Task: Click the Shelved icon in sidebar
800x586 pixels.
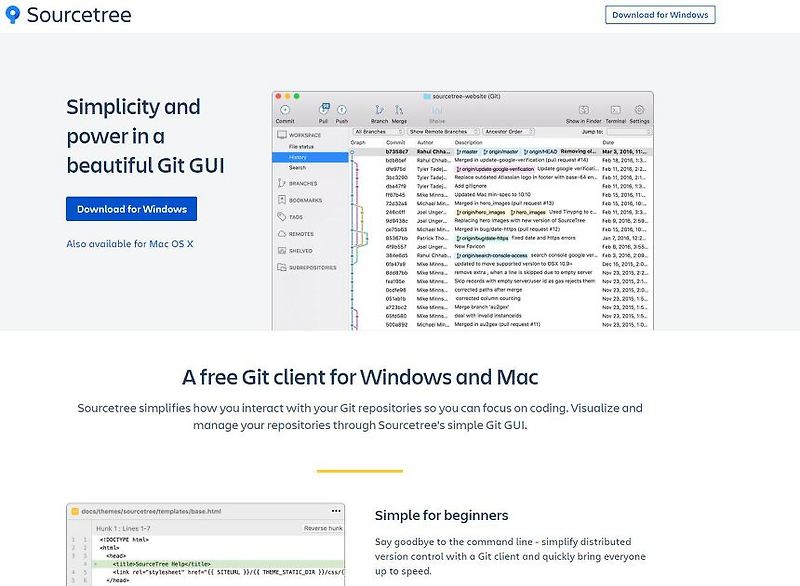Action: (282, 250)
